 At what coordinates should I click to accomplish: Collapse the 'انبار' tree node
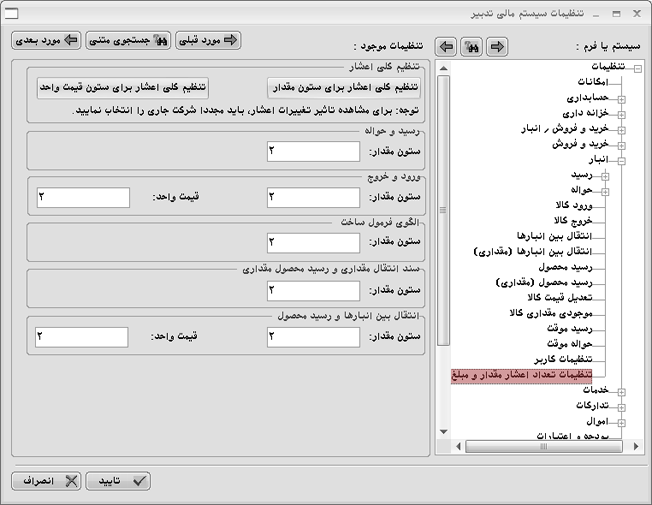(x=621, y=160)
